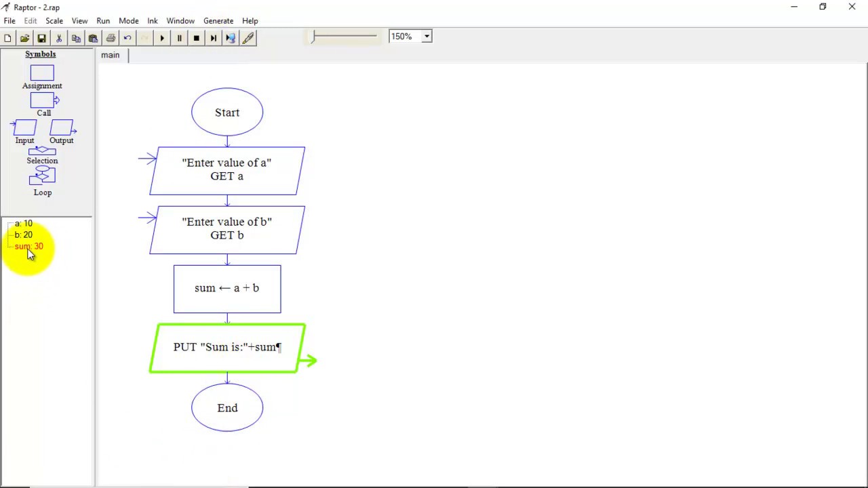
Task: Toggle the ink pen tool
Action: 248,38
